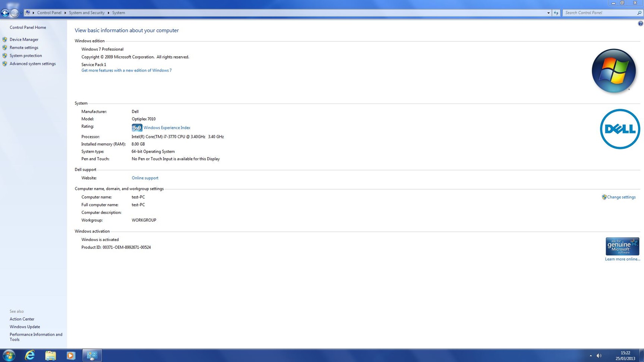This screenshot has width=644, height=362.
Task: Click the Control Panel taskbar button
Action: coord(92,355)
